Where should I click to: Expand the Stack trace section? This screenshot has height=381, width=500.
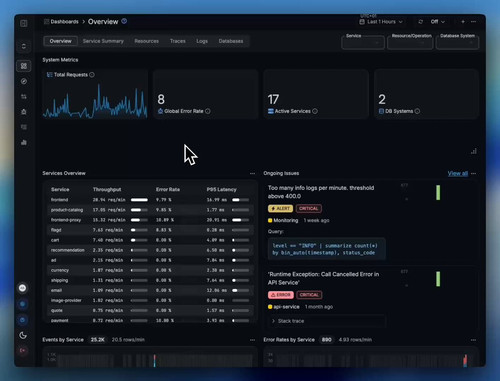tap(327, 321)
